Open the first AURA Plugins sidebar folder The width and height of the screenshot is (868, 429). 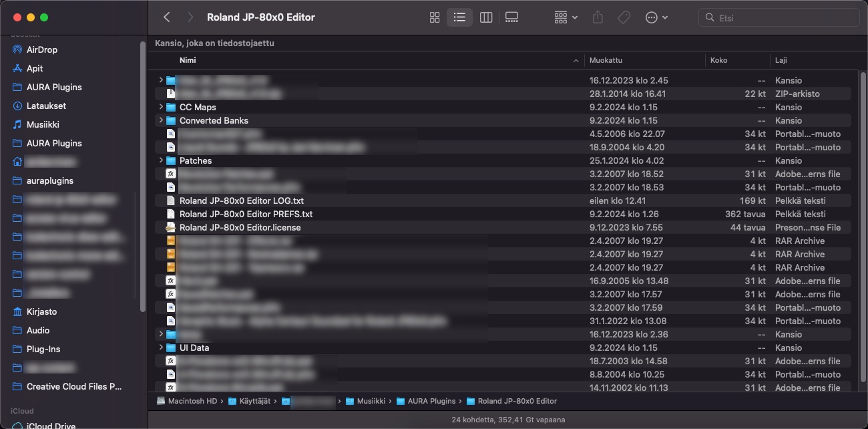pos(54,87)
